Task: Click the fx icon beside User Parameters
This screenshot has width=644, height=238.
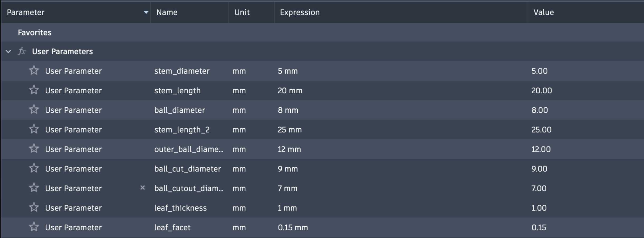Action: 22,51
